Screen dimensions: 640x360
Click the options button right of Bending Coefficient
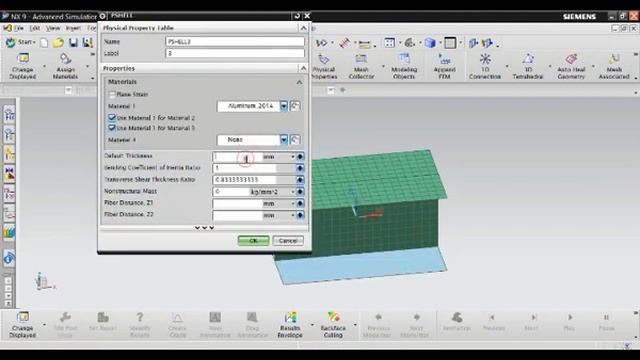click(x=300, y=168)
